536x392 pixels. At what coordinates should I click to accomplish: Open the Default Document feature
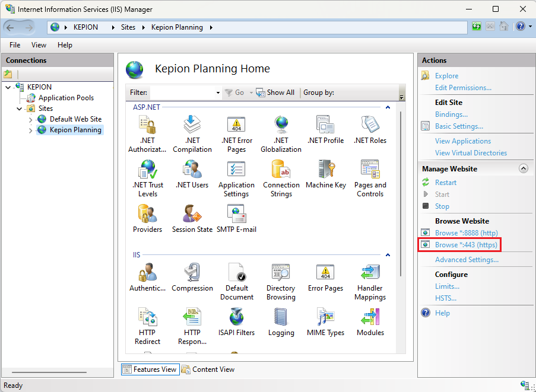[237, 281]
